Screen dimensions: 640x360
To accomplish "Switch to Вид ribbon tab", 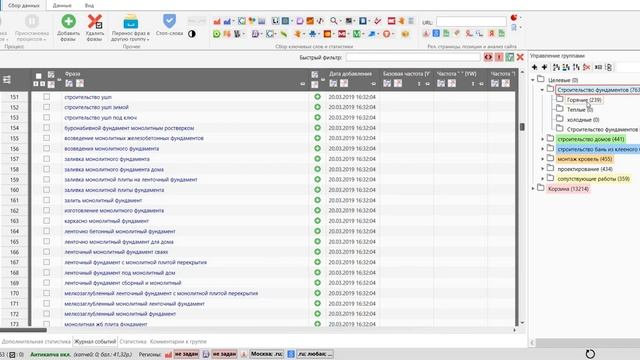I will [x=89, y=5].
